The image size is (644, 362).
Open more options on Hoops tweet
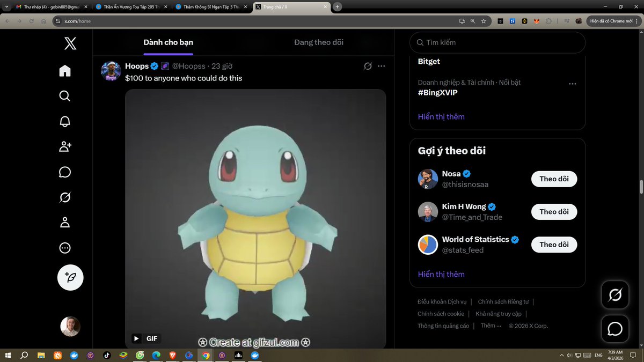tap(381, 66)
